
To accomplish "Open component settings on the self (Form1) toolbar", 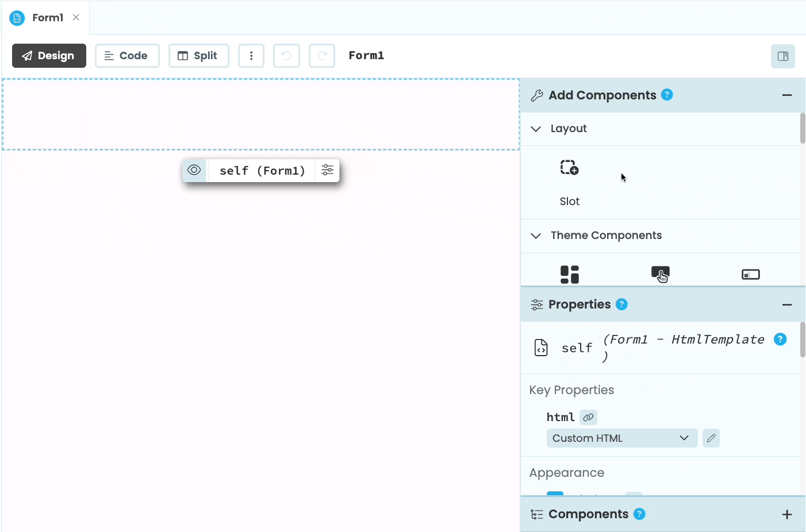I will (327, 170).
